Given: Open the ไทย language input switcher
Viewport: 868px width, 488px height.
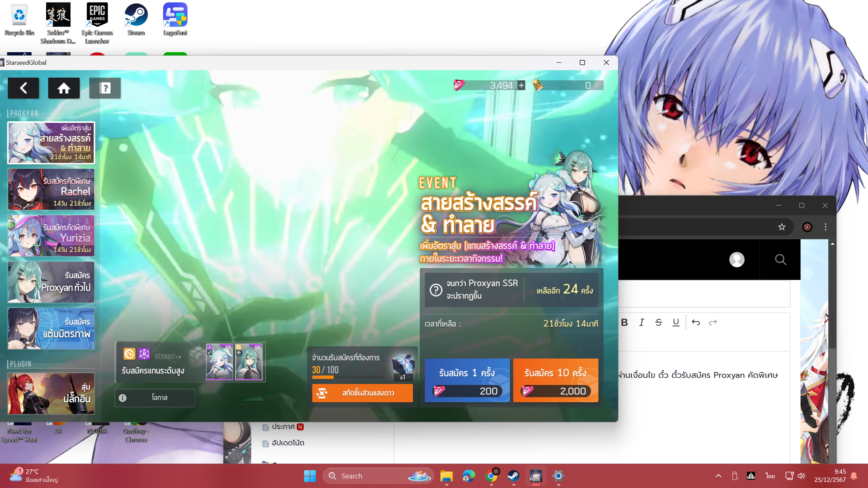Looking at the screenshot, I should coord(770,476).
